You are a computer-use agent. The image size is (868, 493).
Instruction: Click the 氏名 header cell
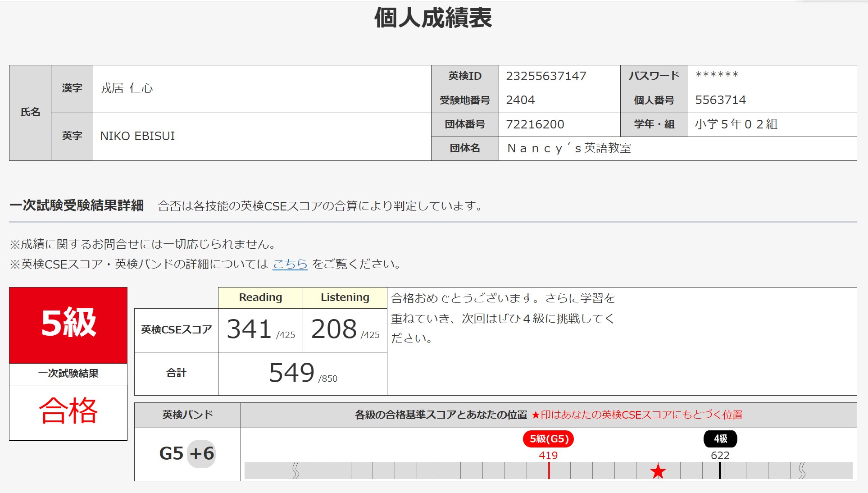[30, 113]
